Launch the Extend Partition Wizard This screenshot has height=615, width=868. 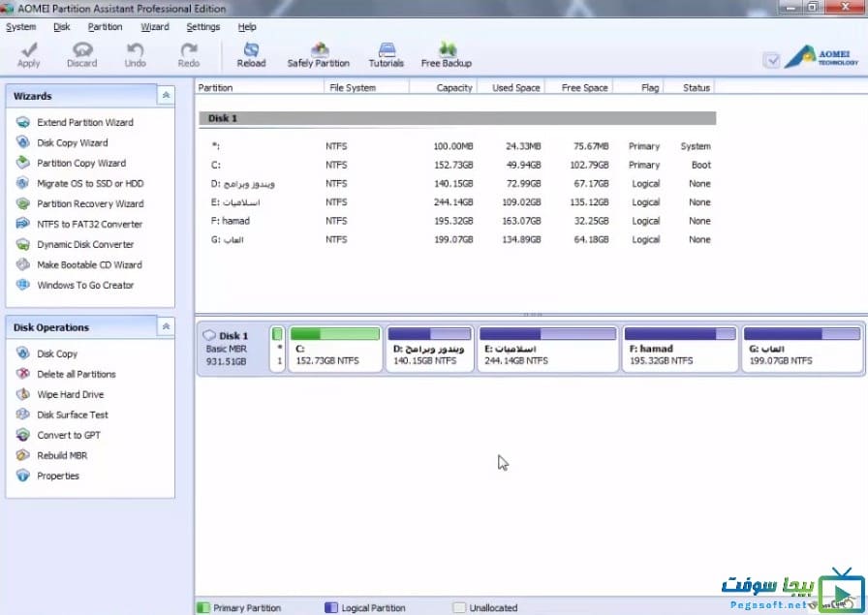click(85, 122)
